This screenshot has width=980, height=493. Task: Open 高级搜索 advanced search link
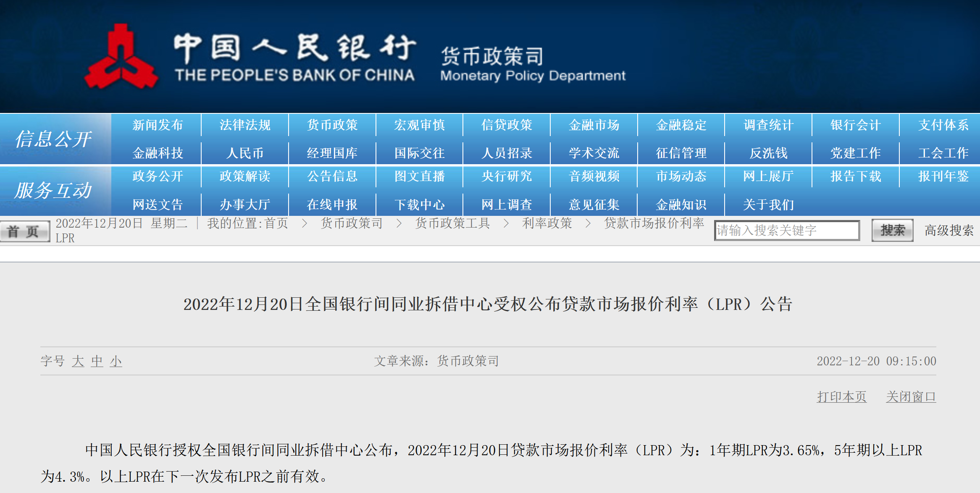[x=949, y=231]
